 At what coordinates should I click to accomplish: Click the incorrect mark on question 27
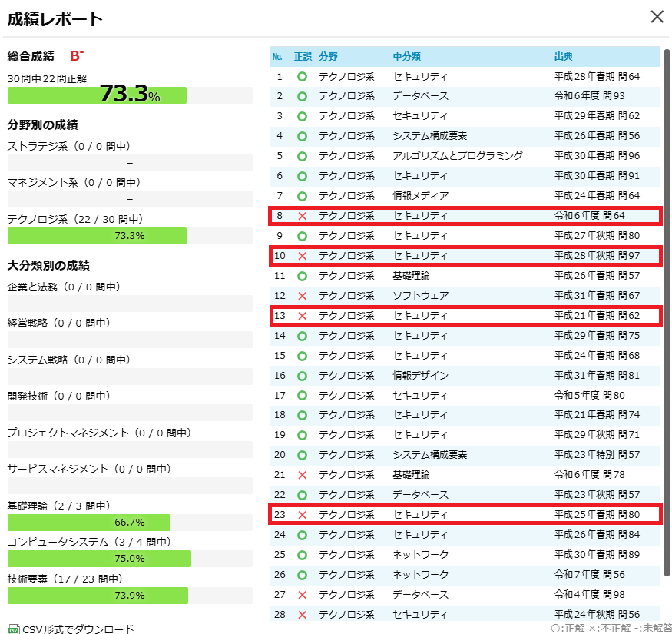point(303,594)
